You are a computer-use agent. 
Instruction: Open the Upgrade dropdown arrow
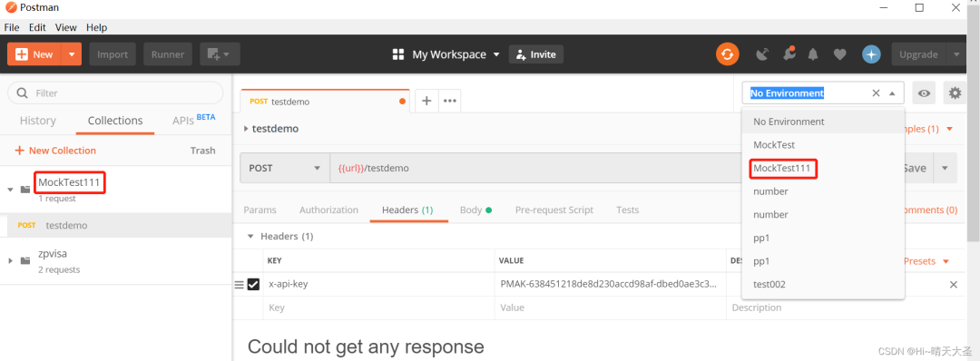pos(956,54)
